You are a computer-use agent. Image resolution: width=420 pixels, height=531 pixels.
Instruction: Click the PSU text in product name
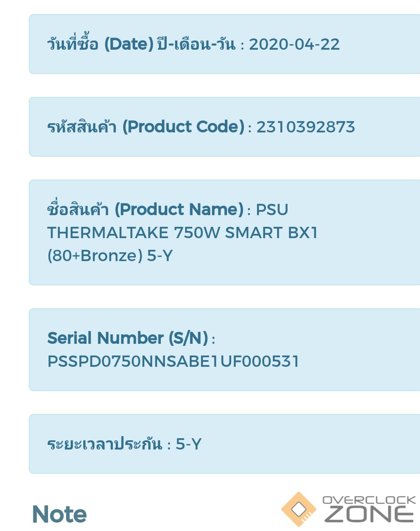[272, 210]
